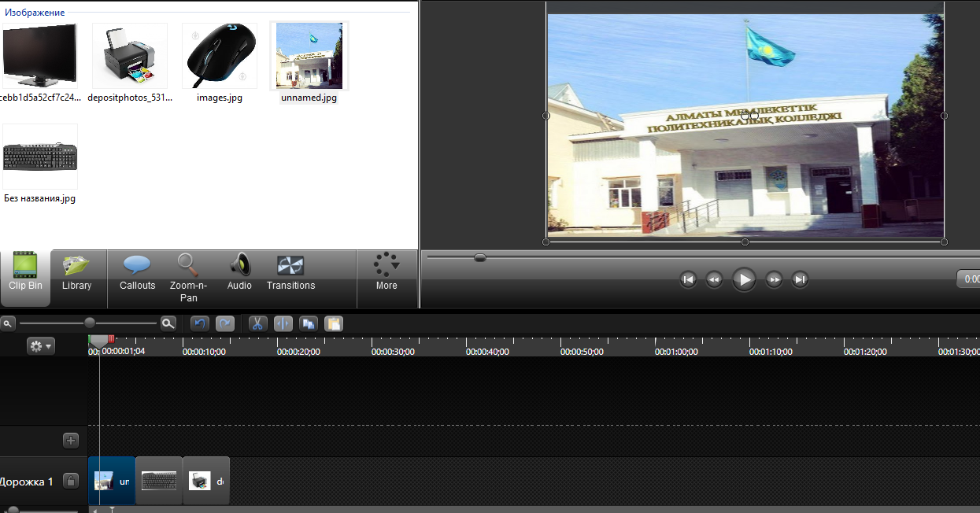
Task: Skip to next clip in preview
Action: (800, 279)
